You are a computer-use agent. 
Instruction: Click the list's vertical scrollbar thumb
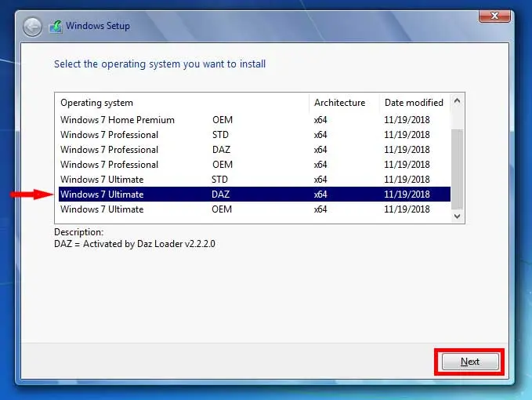pyautogui.click(x=458, y=169)
